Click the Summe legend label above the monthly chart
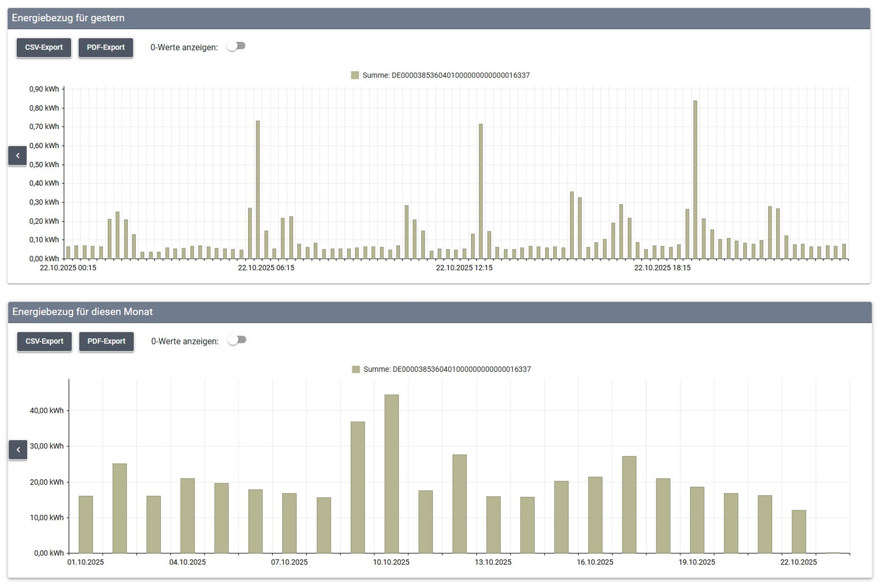The image size is (880, 588). [x=447, y=369]
